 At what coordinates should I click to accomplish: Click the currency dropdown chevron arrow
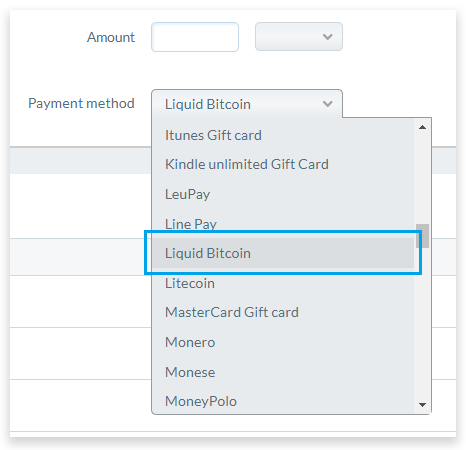327,37
